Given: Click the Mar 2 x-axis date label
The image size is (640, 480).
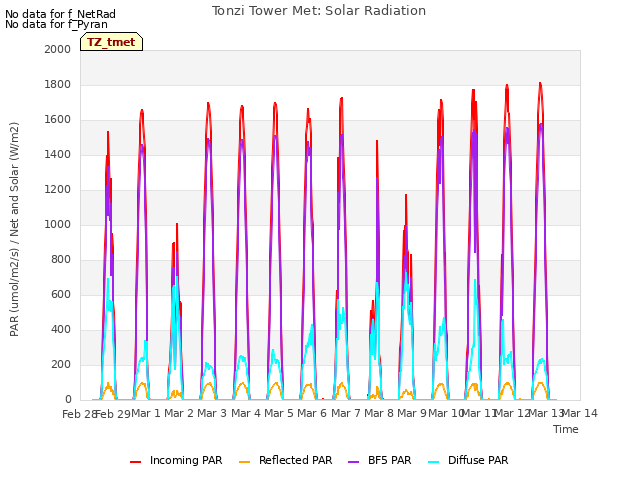Looking at the screenshot, I should point(179,413).
